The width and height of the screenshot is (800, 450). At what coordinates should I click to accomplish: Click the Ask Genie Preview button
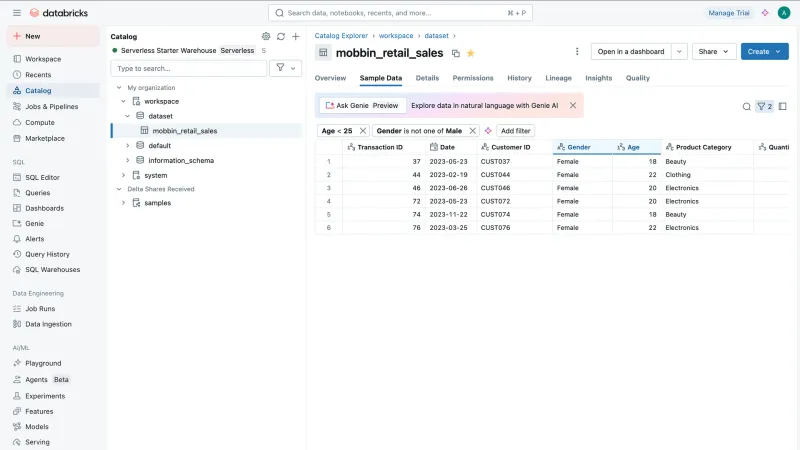(x=362, y=105)
